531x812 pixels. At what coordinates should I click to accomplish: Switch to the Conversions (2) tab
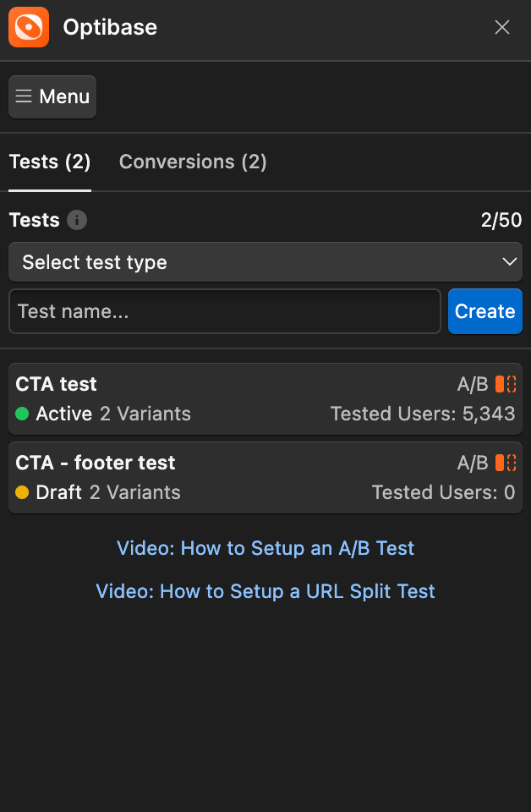click(193, 162)
